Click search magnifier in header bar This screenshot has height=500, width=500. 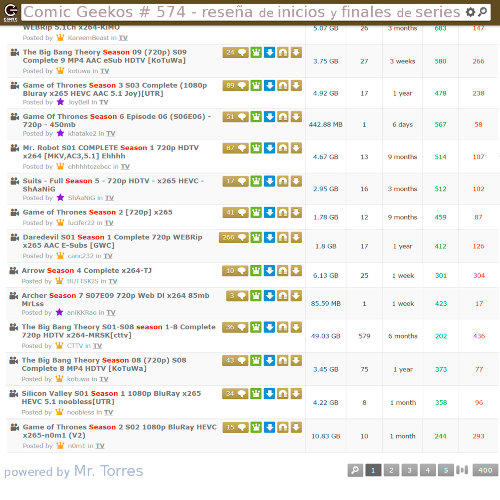(482, 12)
